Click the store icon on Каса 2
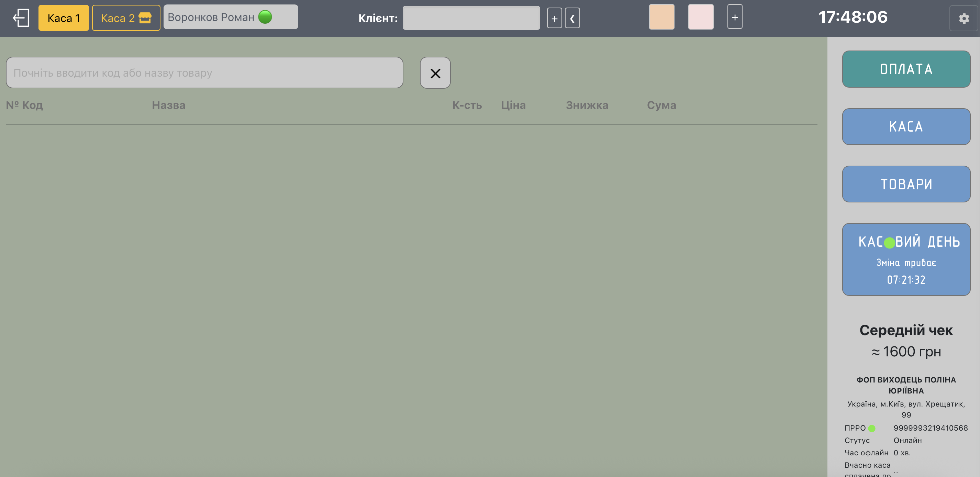 145,18
